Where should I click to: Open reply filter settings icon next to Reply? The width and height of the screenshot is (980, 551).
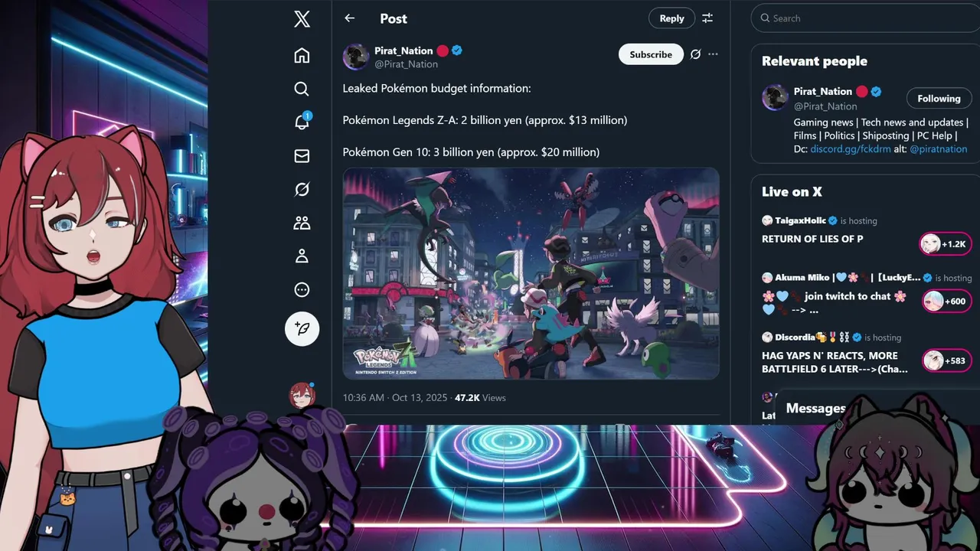tap(707, 18)
